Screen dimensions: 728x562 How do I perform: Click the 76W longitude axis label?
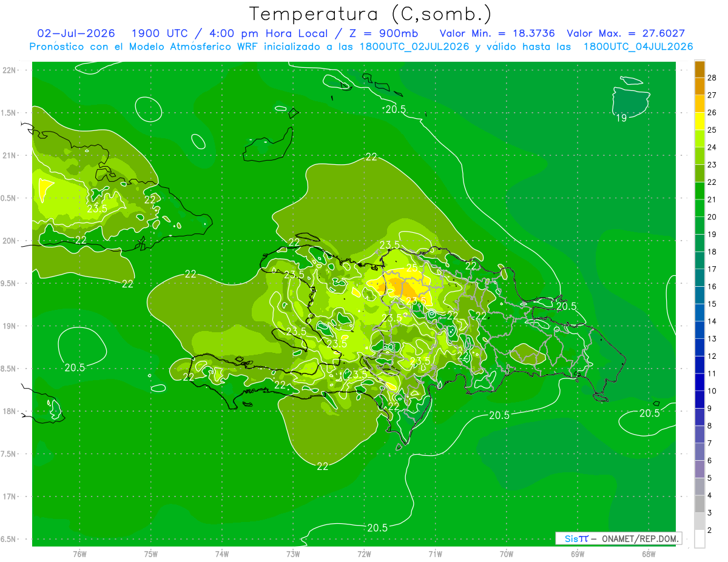(x=79, y=554)
